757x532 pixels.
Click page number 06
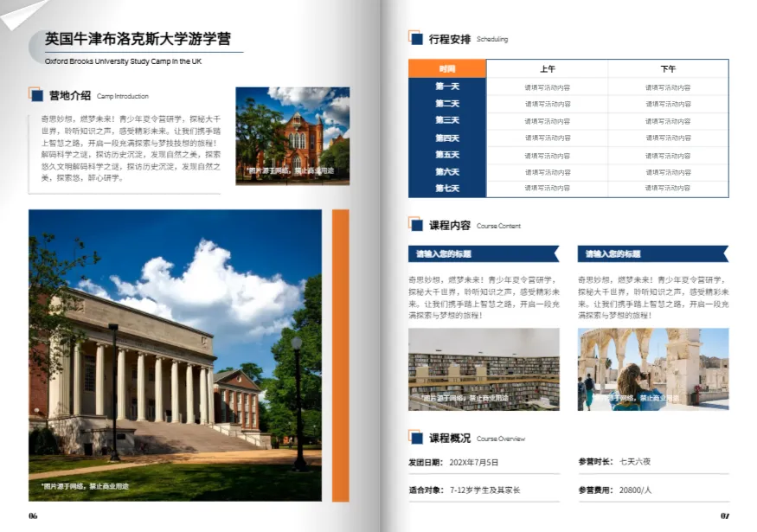[33, 516]
